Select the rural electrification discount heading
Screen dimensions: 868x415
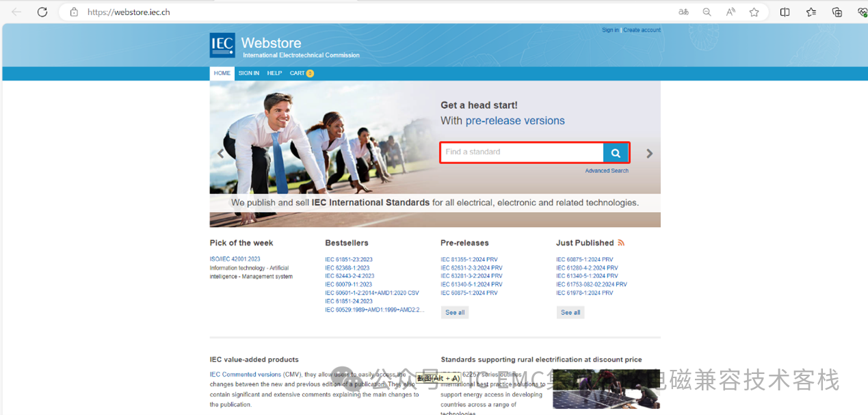(x=542, y=360)
